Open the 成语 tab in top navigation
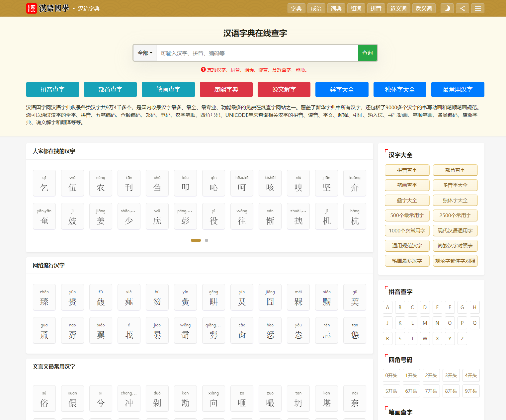The image size is (506, 420). [x=316, y=8]
